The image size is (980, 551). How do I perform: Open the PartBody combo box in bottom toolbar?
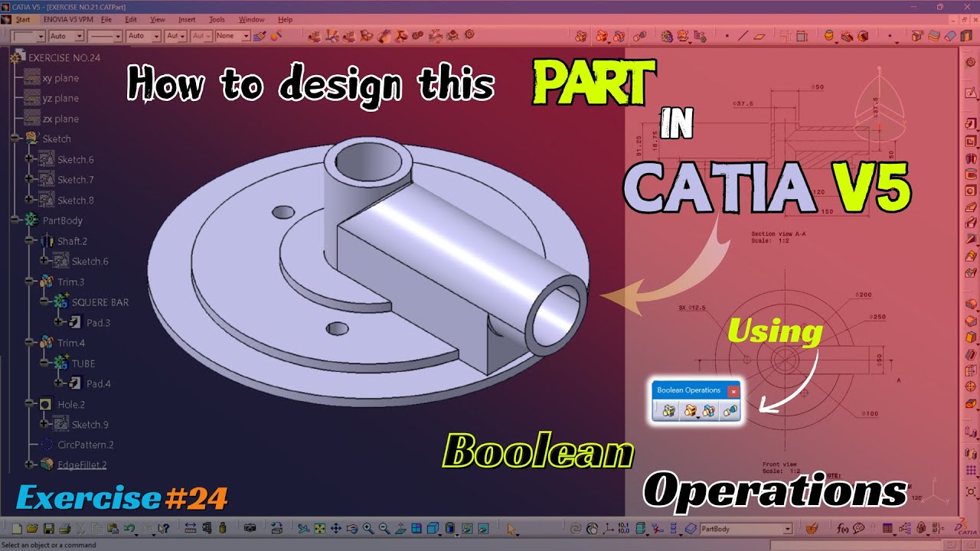pyautogui.click(x=744, y=529)
